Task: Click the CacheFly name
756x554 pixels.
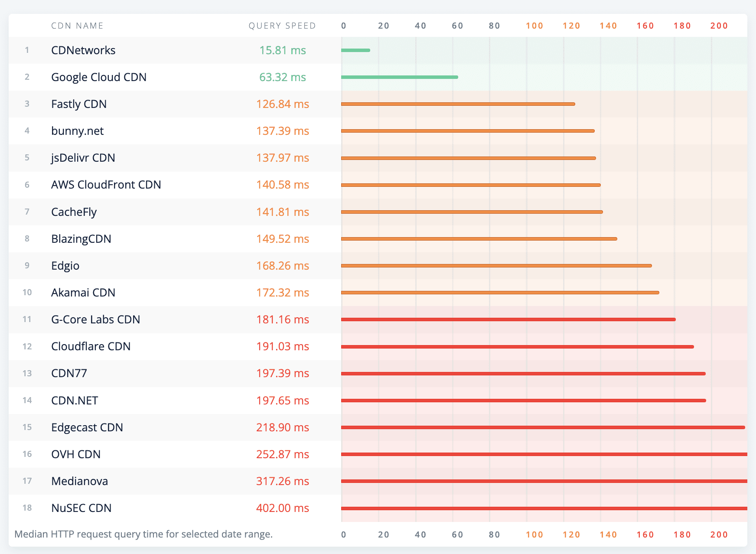Action: click(x=74, y=212)
